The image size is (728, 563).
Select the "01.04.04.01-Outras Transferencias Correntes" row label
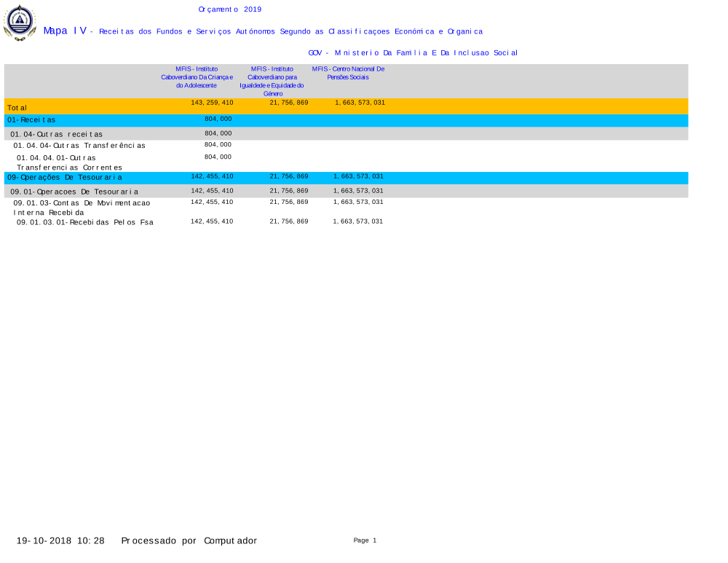coord(69,162)
